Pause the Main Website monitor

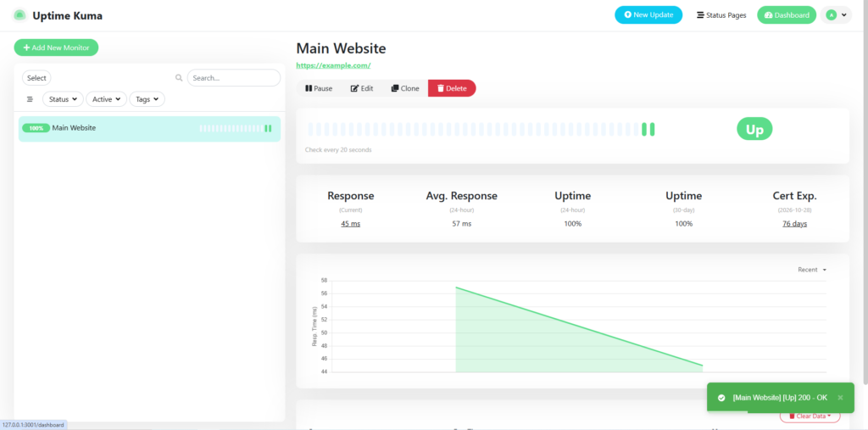click(319, 88)
